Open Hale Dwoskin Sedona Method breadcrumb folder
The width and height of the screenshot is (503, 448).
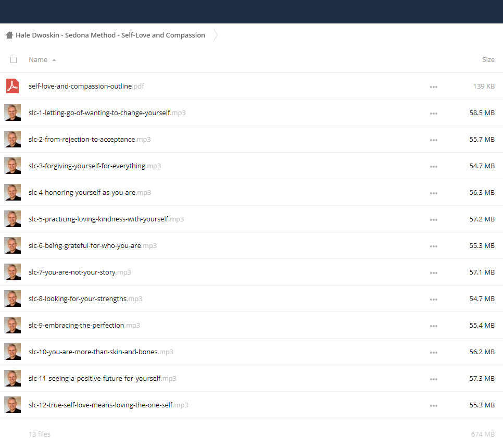point(110,35)
